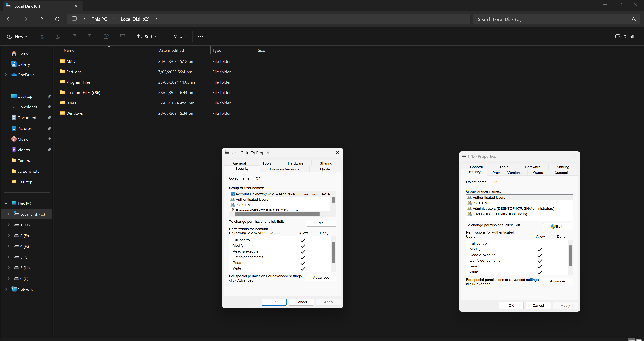Click Cancel in C: Properties dialog
Screen dimensions: 644x341
301,302
